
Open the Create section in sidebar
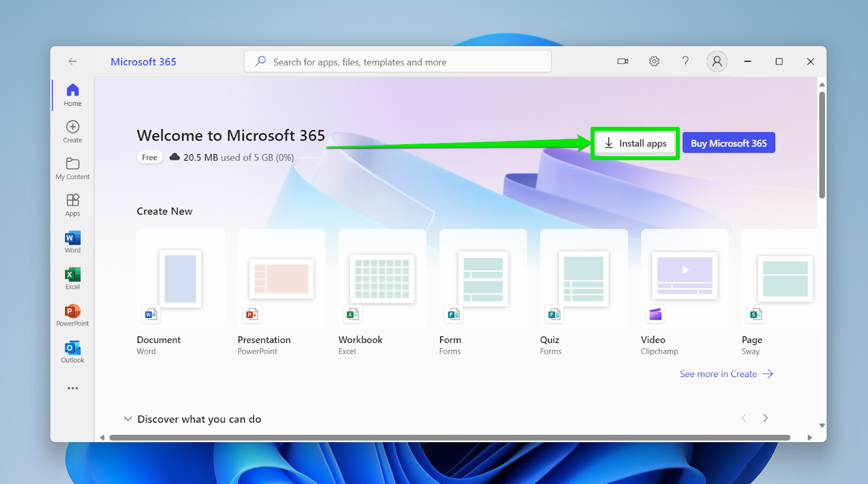coord(73,132)
